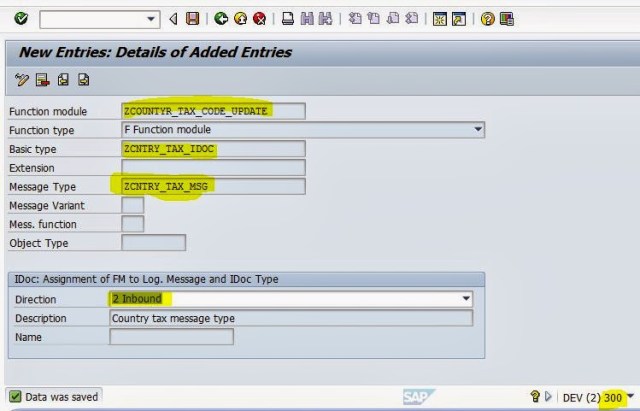This screenshot has height=411, width=640.
Task: Click the empty Extension field
Action: (x=213, y=168)
